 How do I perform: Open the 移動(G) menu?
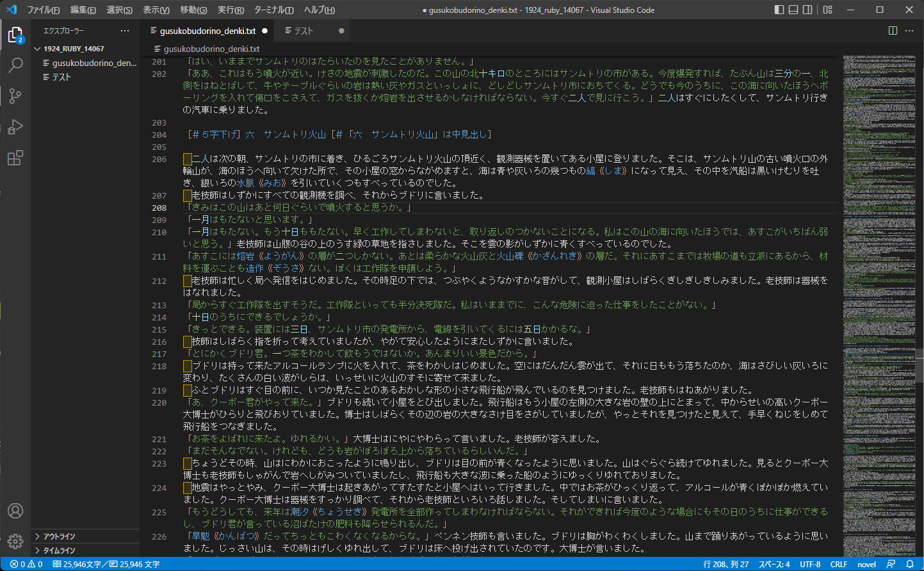click(193, 10)
